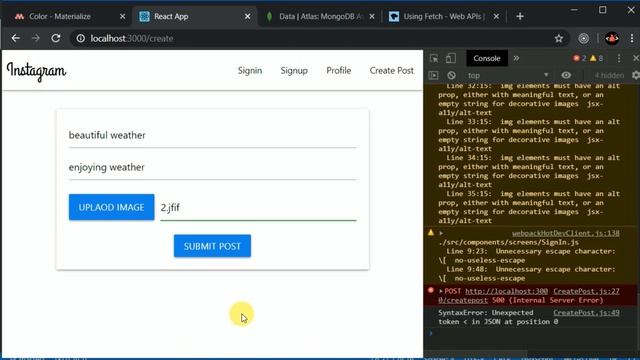Open the circular extension icon in toolbar
Viewport: 640px width, 360px height.
point(584,38)
